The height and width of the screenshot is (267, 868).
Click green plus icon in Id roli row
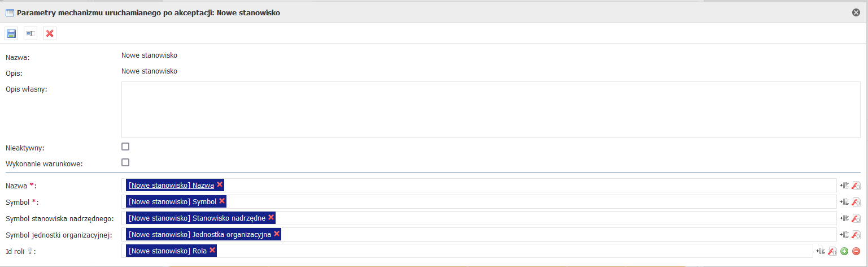(x=844, y=251)
